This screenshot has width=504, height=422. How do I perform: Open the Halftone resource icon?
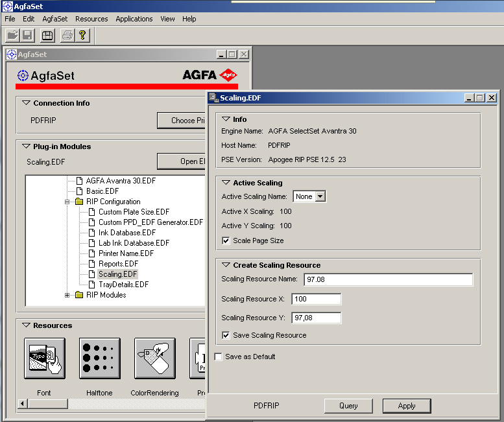pos(100,358)
